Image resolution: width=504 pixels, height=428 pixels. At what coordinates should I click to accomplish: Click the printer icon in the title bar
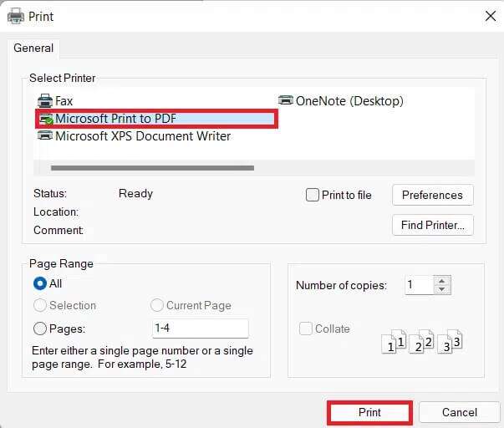[16, 16]
